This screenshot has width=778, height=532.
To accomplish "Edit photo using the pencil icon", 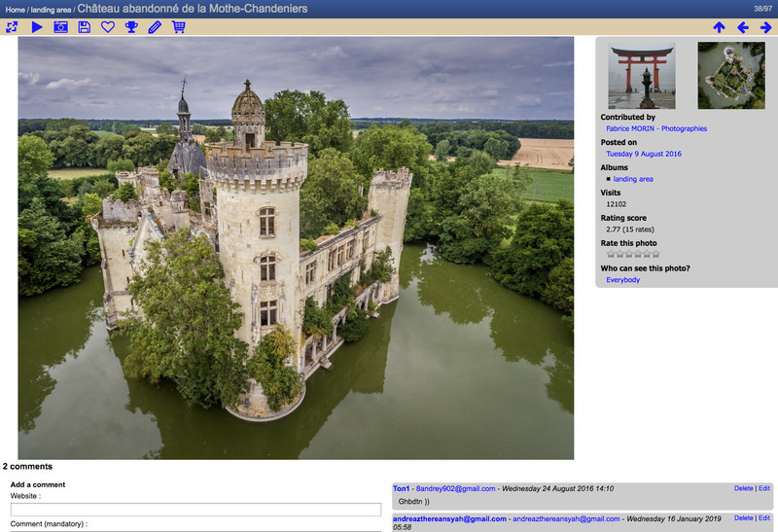I will pyautogui.click(x=155, y=27).
